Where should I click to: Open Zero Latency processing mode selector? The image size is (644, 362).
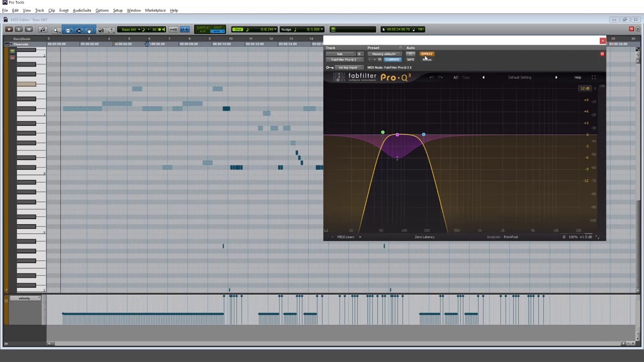coord(425,237)
